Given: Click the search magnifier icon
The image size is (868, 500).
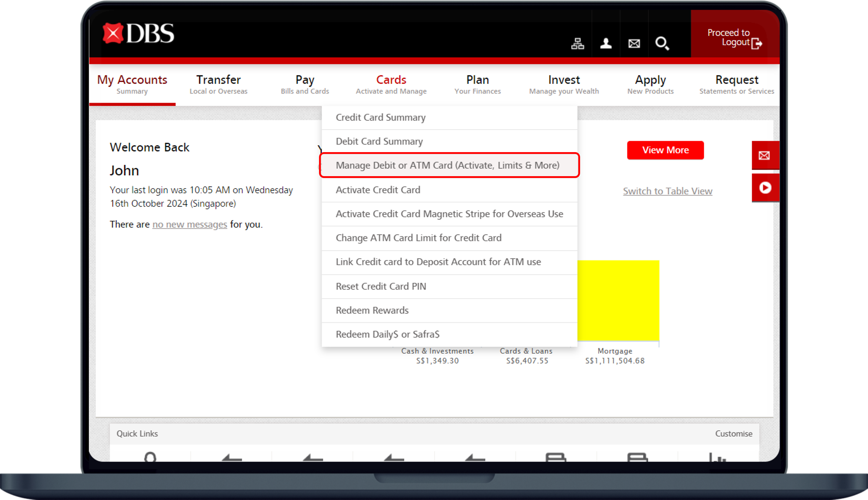Looking at the screenshot, I should pyautogui.click(x=662, y=44).
